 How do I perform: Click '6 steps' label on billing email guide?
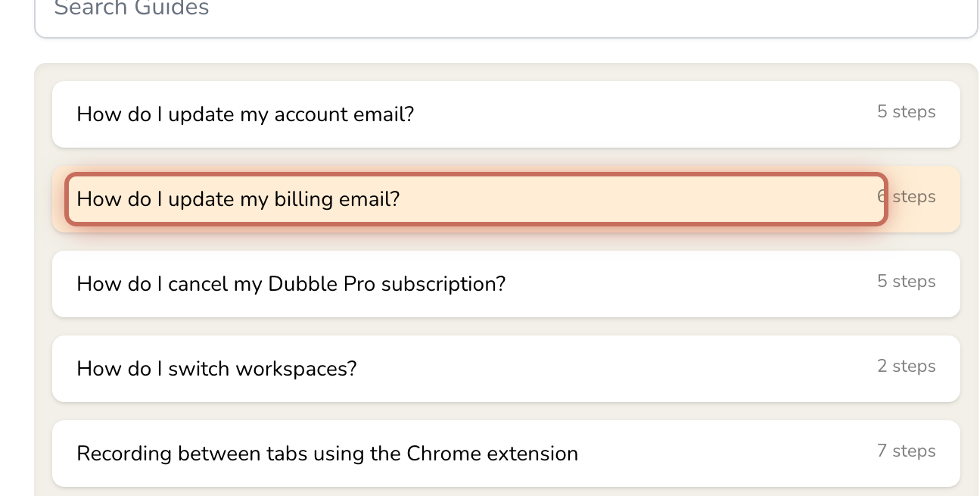906,197
